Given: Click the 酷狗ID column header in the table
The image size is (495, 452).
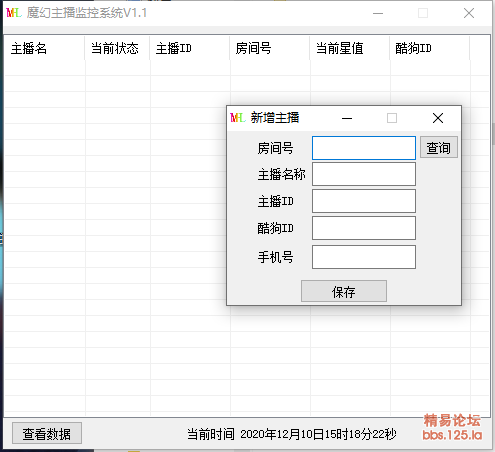Looking at the screenshot, I should click(430, 48).
